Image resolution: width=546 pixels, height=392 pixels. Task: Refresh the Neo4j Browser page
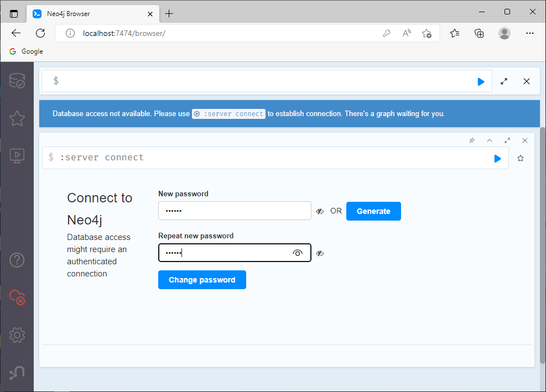pos(40,33)
